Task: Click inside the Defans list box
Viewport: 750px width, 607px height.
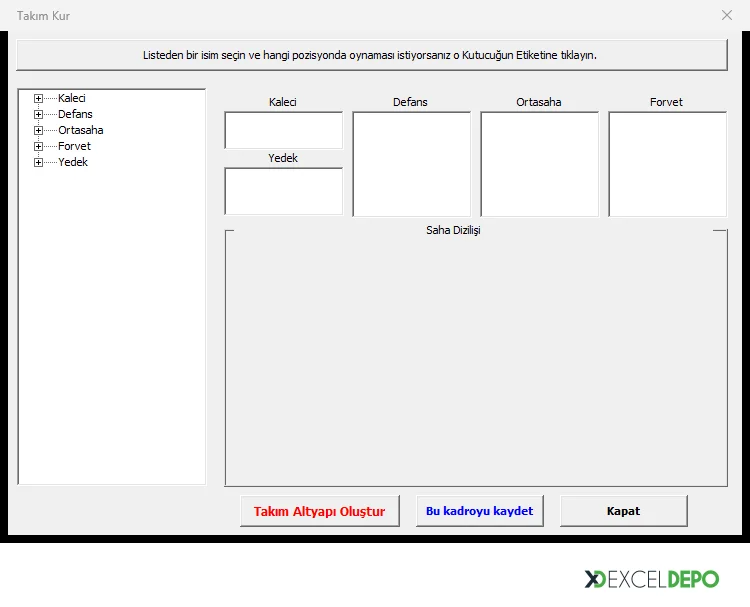Action: click(x=412, y=164)
